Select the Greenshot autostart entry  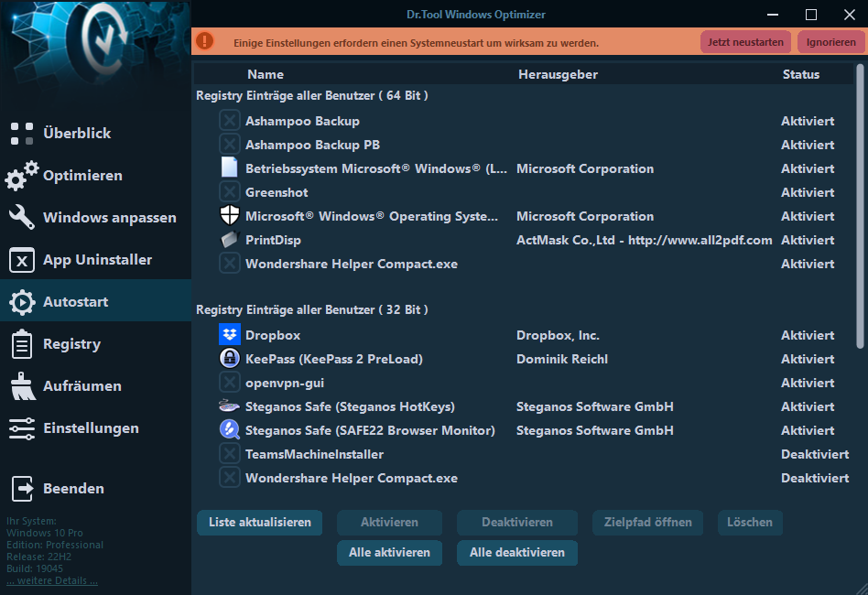(277, 192)
